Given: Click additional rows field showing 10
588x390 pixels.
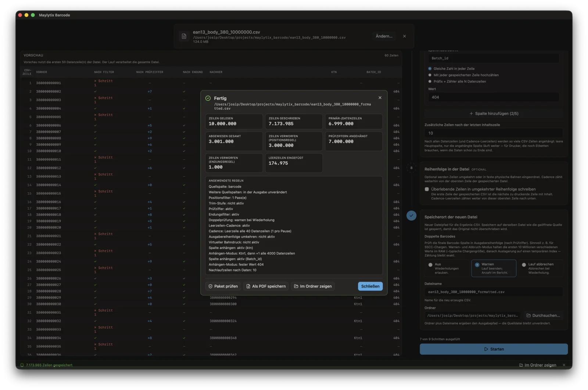Looking at the screenshot, I should tap(494, 133).
